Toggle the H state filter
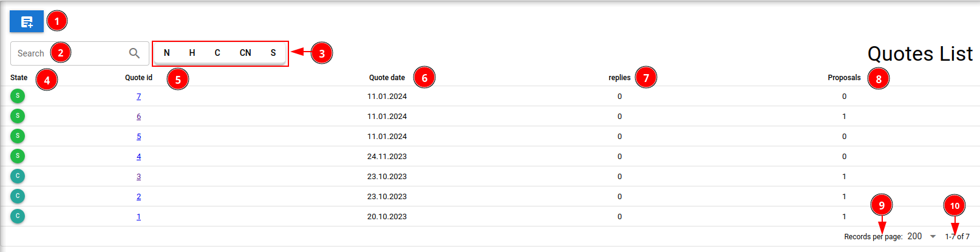 (x=192, y=53)
